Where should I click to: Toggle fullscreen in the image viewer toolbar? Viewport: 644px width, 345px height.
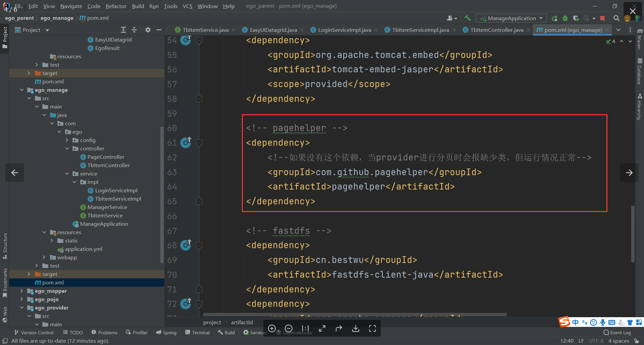[x=373, y=329]
